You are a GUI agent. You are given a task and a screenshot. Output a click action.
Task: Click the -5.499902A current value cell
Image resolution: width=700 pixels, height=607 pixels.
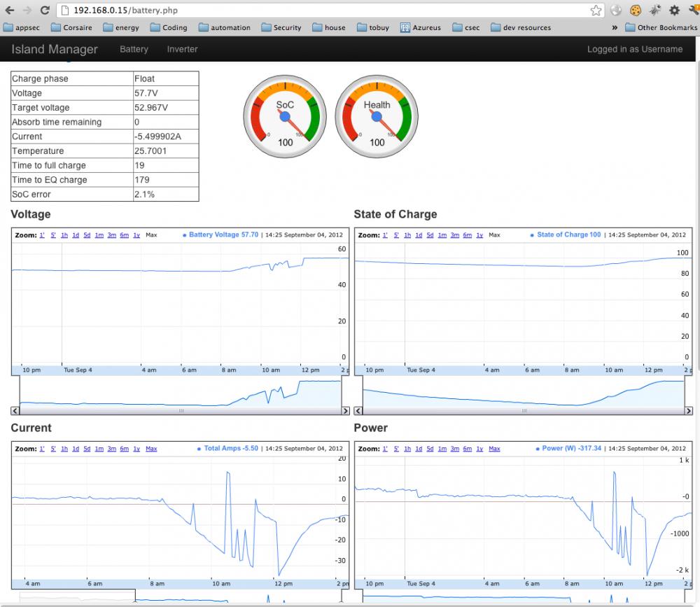(166, 137)
